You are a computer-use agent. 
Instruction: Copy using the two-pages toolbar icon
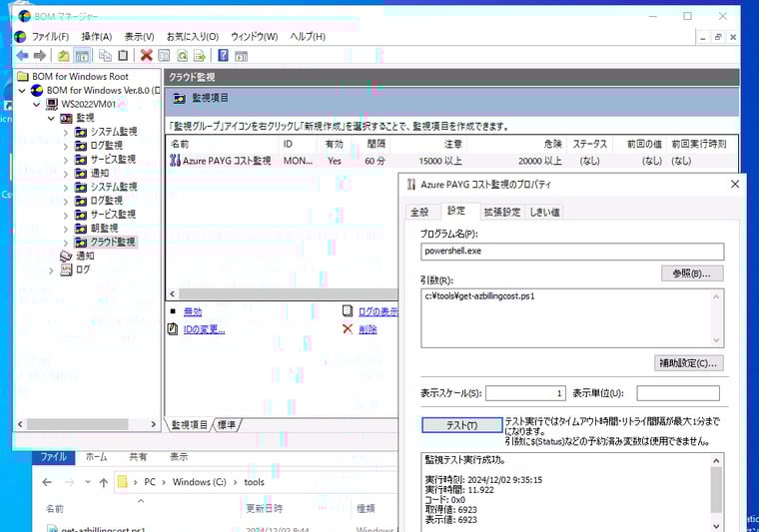105,56
